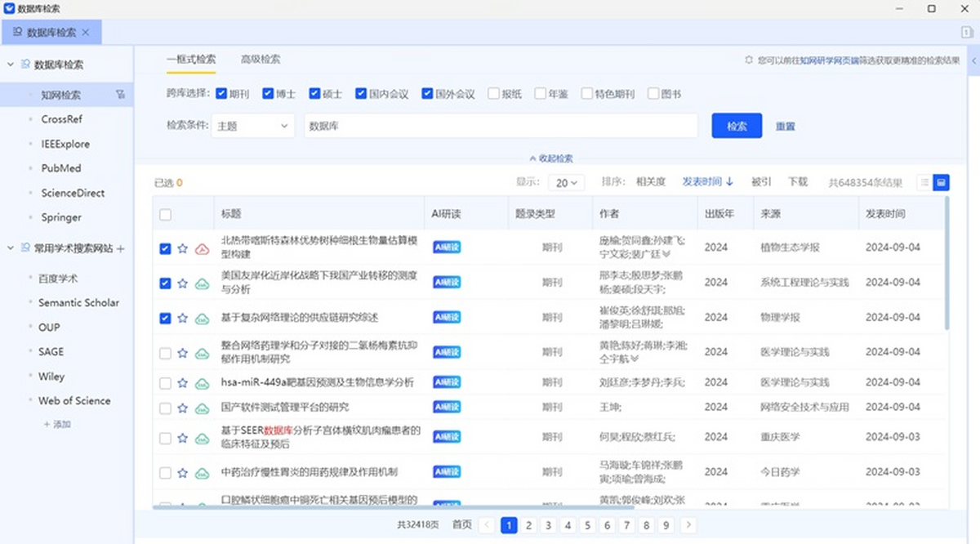Click the horizontal scrollbar under results table
Viewport: 980px width, 544px height.
coord(392,506)
